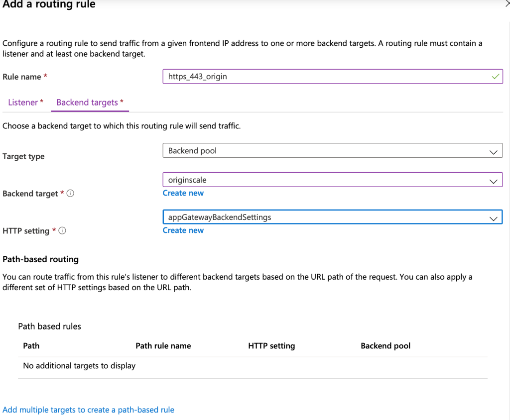Click the Path rule name column header
The image size is (510, 420).
click(163, 346)
